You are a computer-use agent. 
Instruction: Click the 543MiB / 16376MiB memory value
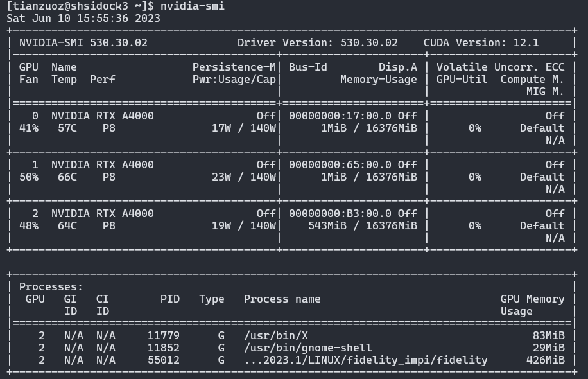pos(363,226)
